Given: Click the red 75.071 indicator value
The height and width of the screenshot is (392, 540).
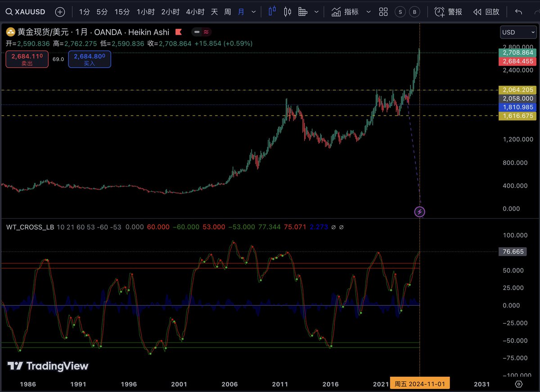Looking at the screenshot, I should (296, 227).
